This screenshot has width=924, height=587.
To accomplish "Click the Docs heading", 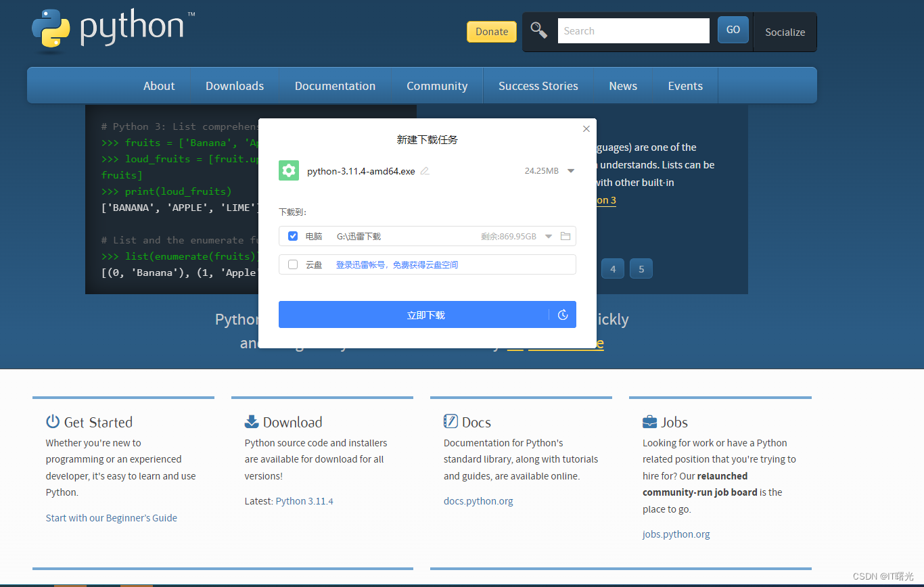I will (476, 422).
